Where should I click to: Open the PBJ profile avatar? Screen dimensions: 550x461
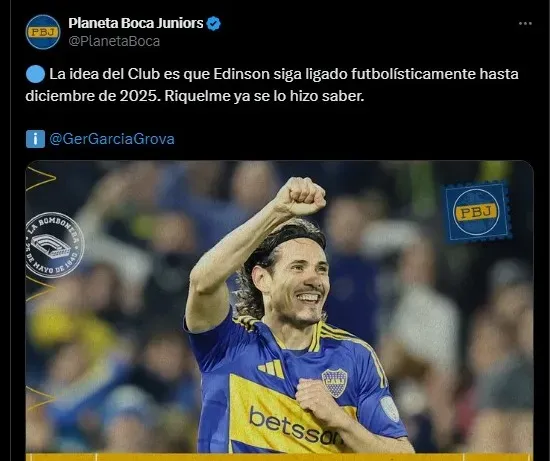[43, 32]
